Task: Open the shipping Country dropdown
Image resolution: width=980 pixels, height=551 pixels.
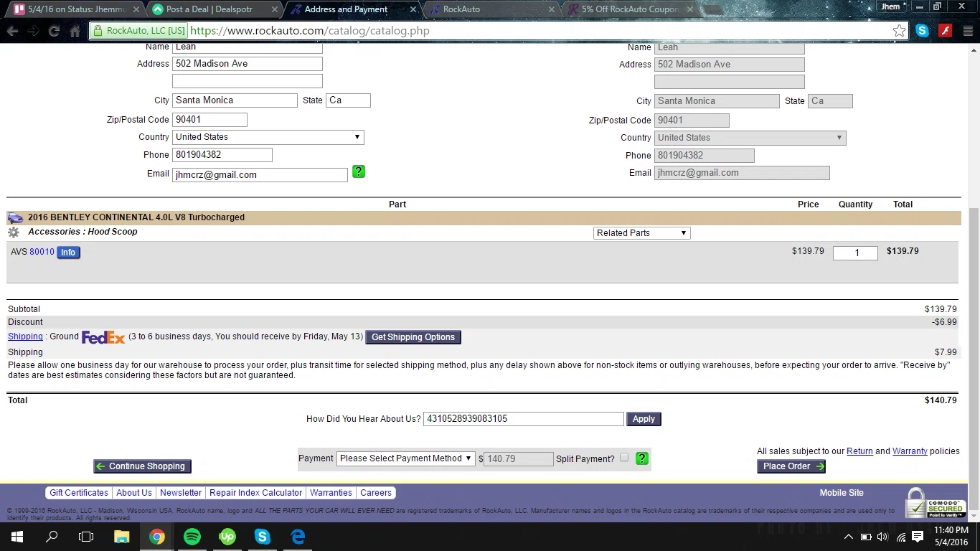Action: [x=750, y=138]
